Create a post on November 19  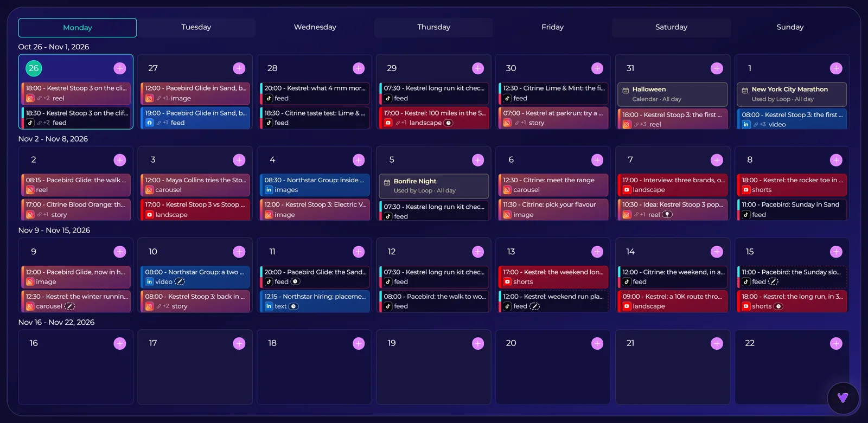(x=478, y=343)
